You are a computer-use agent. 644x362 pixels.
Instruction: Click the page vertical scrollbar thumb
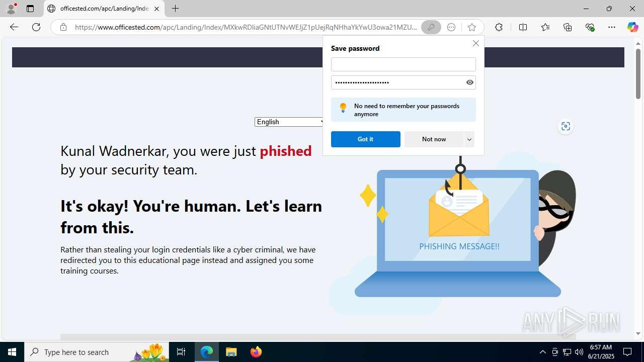click(x=638, y=73)
